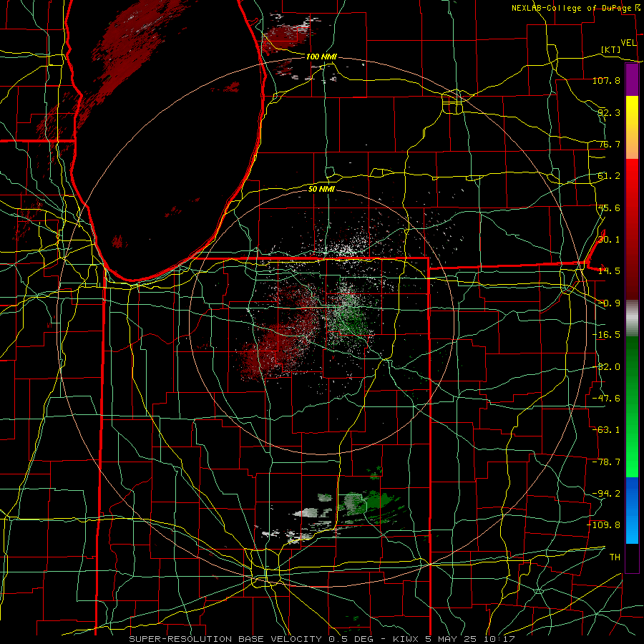
Task: Click the -94.2 scale value
Action: [606, 494]
